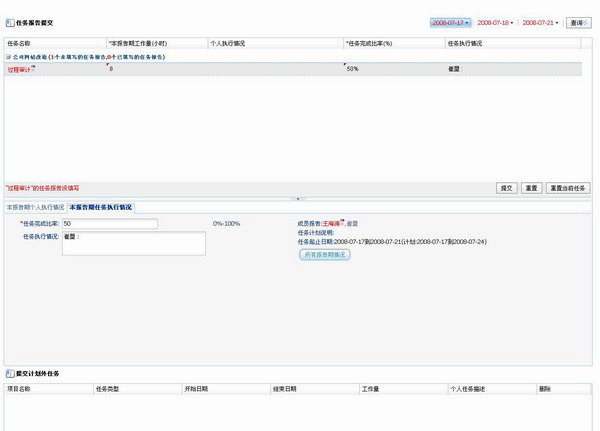Click the 任务报告提交 title icon
This screenshot has height=431, width=600.
(10, 22)
